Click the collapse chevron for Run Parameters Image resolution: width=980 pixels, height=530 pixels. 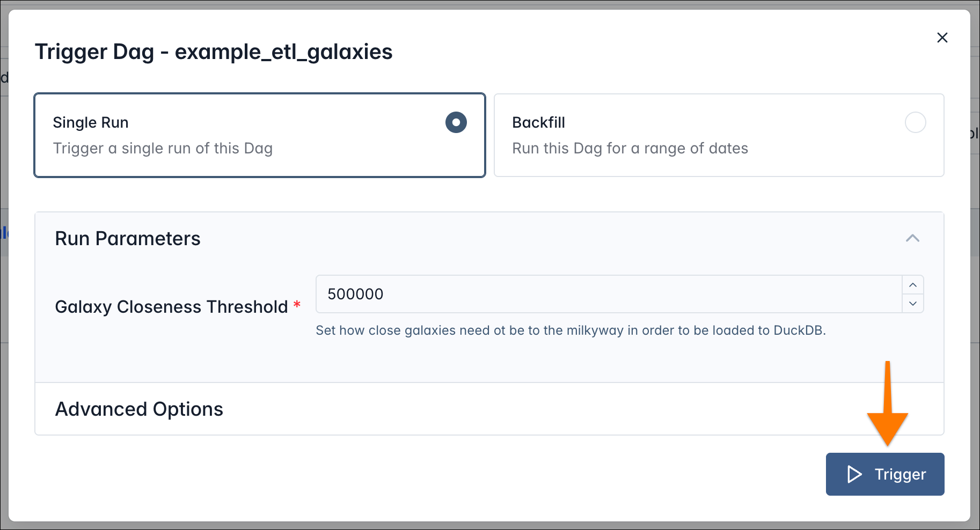[x=912, y=238]
